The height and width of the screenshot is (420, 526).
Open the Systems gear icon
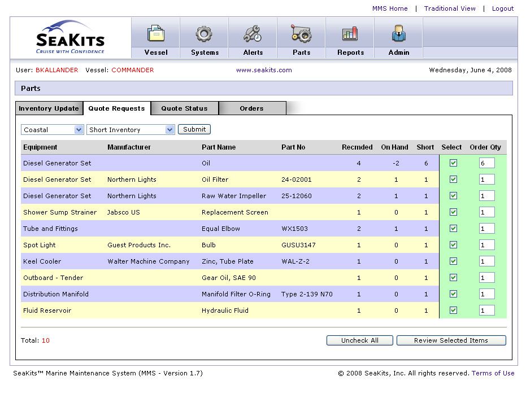click(204, 34)
